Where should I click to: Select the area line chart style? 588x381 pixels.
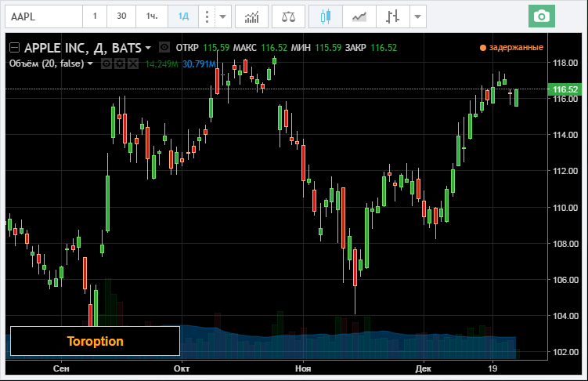coord(359,16)
